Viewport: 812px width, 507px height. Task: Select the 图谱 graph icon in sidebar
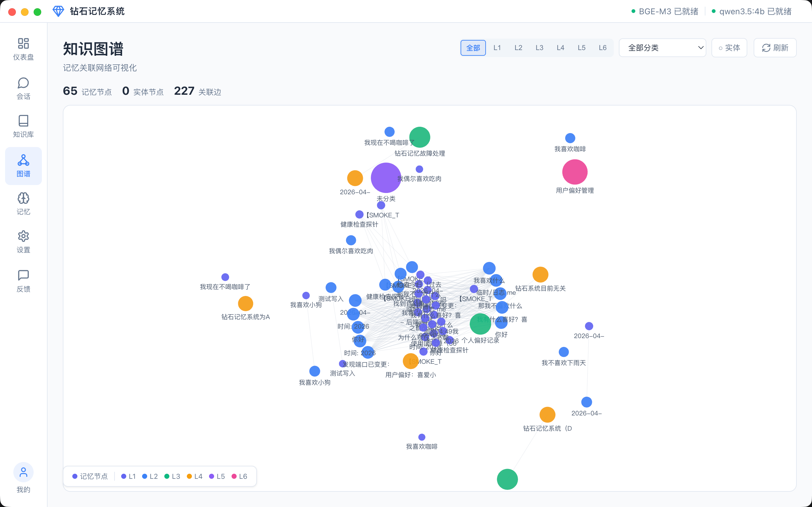pyautogui.click(x=23, y=161)
